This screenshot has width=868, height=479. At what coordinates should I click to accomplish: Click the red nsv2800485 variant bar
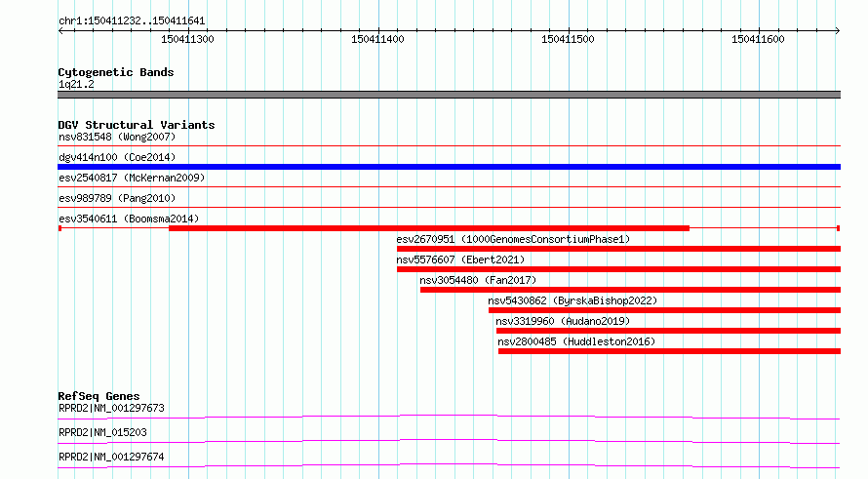669,351
